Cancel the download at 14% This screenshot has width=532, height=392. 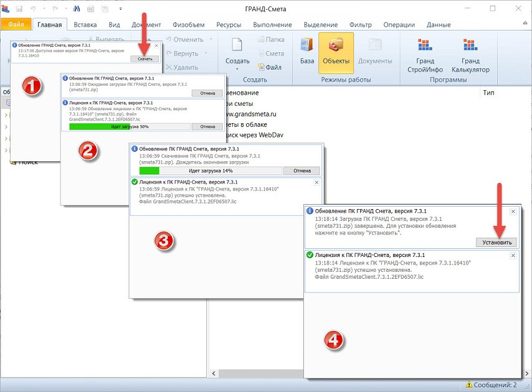[302, 170]
